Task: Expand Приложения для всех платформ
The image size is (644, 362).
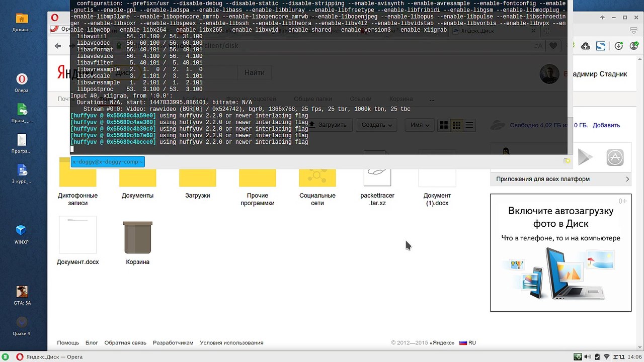Action: point(561,179)
